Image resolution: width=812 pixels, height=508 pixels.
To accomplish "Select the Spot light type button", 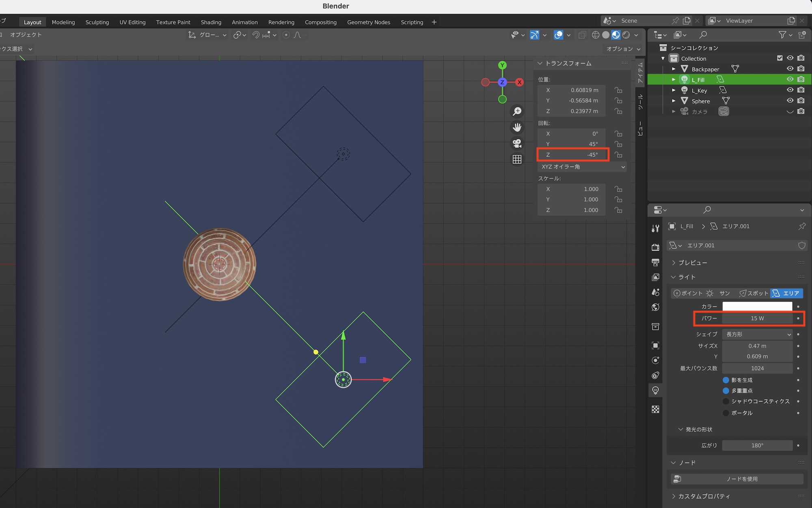I will (754, 293).
